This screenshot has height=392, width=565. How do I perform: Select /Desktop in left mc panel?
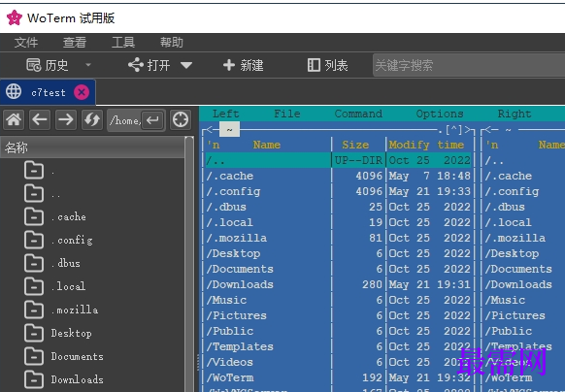(338, 253)
